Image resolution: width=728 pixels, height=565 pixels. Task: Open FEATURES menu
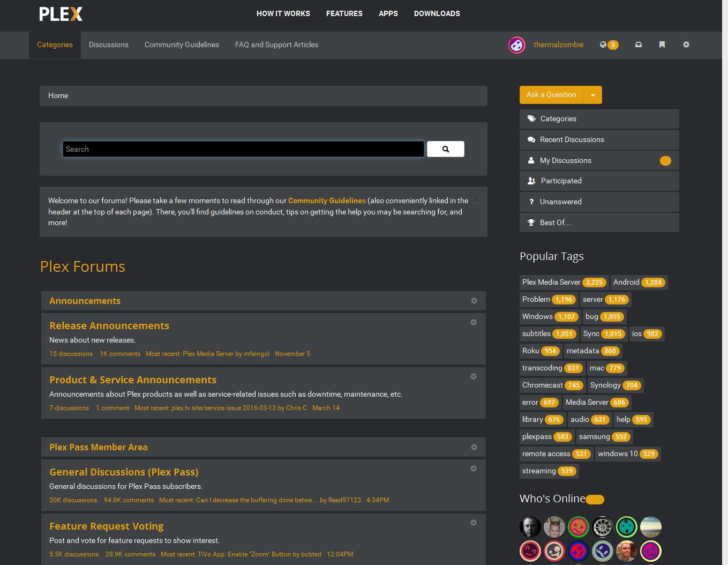tap(344, 13)
